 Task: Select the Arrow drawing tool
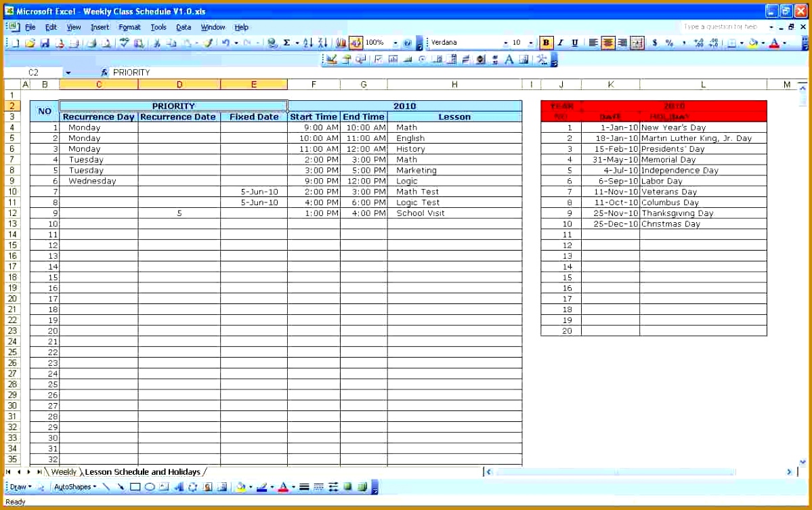tap(121, 487)
